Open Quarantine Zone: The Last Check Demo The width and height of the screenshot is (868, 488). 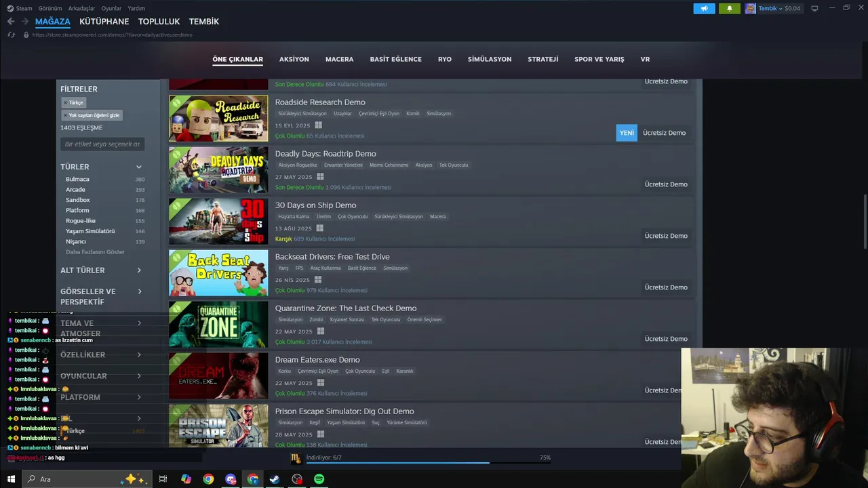[346, 308]
